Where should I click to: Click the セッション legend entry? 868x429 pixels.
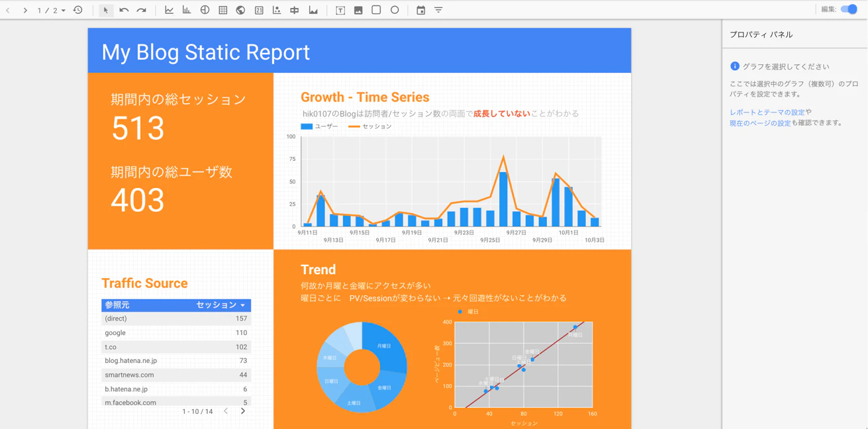click(369, 126)
